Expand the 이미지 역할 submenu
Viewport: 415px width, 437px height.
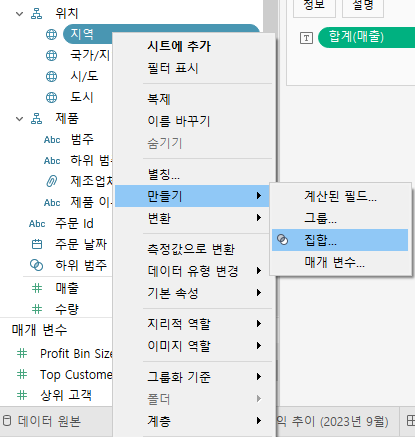(192, 346)
